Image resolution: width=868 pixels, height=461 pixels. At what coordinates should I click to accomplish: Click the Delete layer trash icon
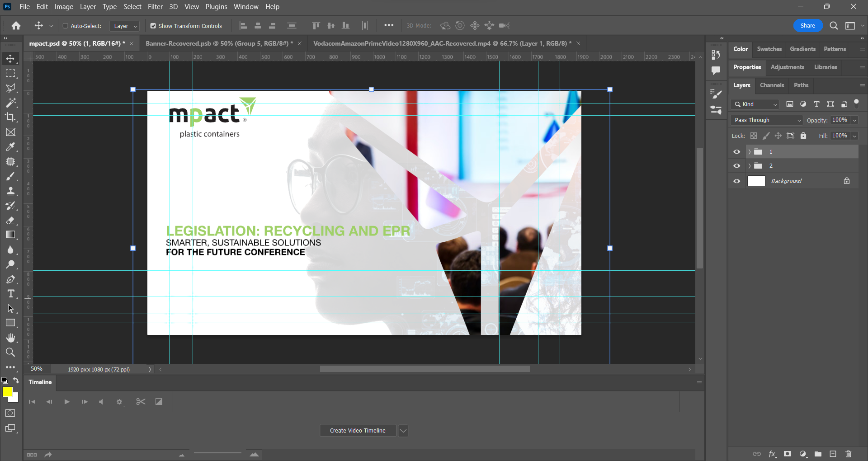pos(848,454)
